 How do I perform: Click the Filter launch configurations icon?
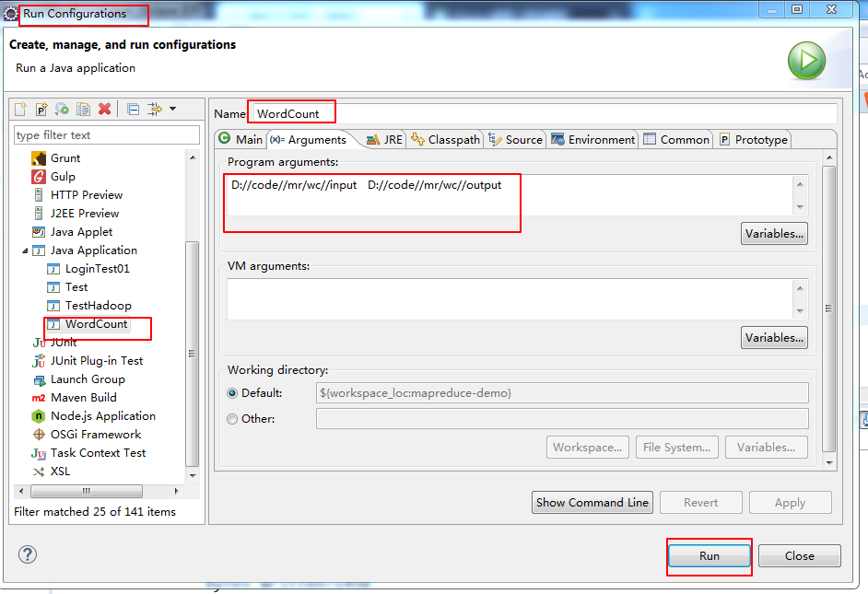pos(155,109)
